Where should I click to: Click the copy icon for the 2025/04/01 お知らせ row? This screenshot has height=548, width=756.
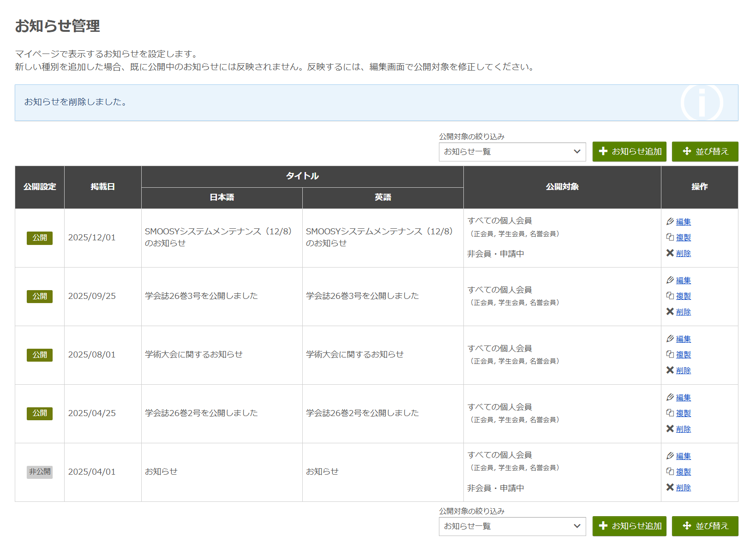[670, 471]
